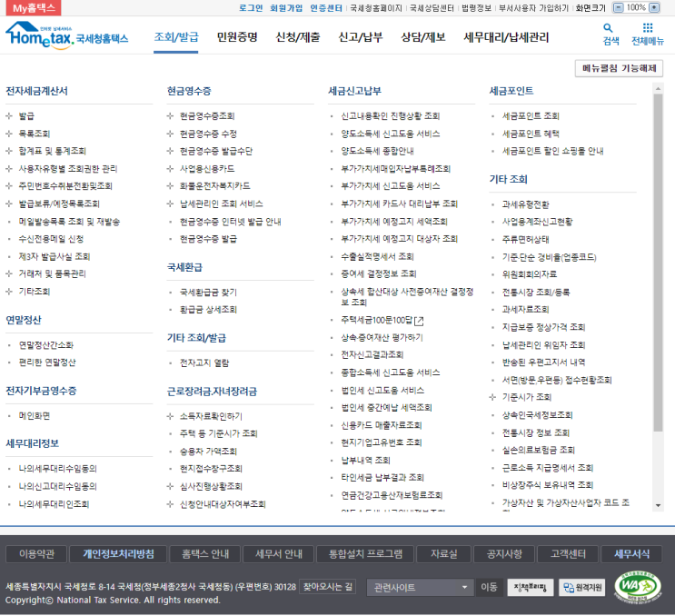675x616 pixels.
Task: Open 세금포인트 조회
Action: pyautogui.click(x=531, y=115)
